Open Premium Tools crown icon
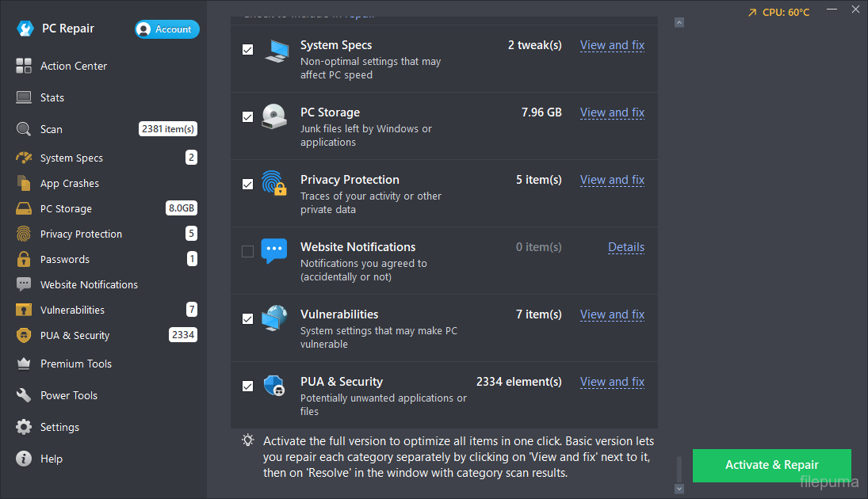The height and width of the screenshot is (499, 868). click(24, 364)
